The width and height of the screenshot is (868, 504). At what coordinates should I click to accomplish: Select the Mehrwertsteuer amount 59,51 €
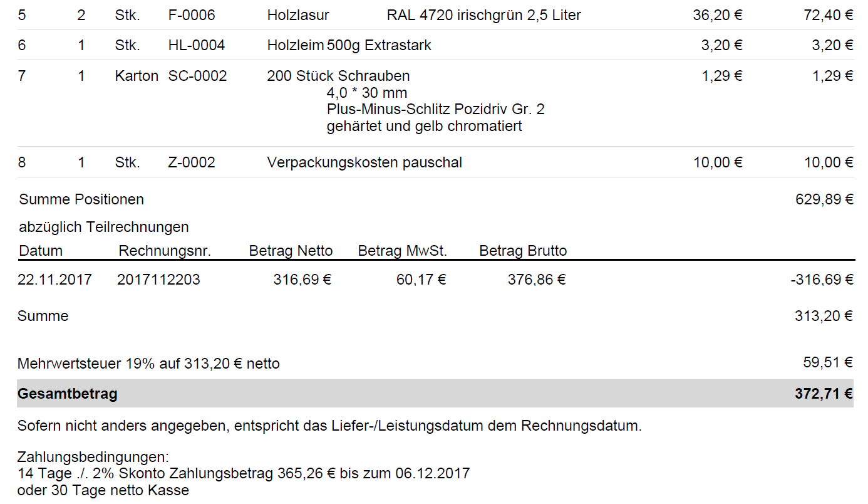click(x=828, y=362)
